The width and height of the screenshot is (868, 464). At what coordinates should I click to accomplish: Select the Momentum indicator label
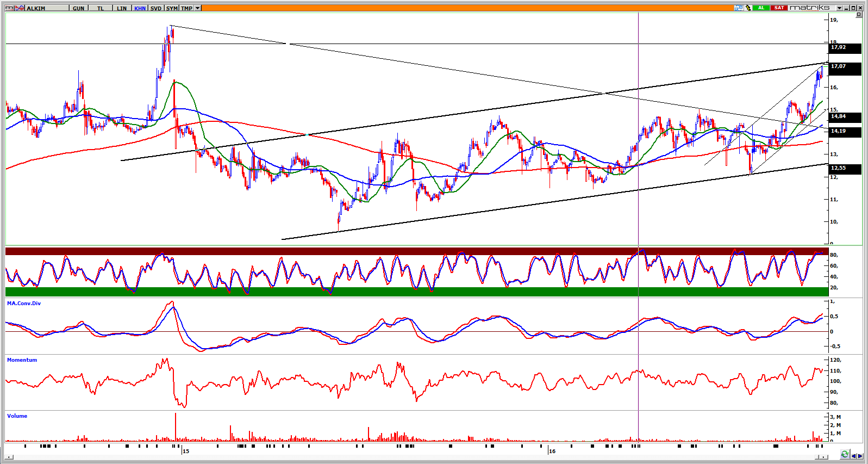(22, 360)
